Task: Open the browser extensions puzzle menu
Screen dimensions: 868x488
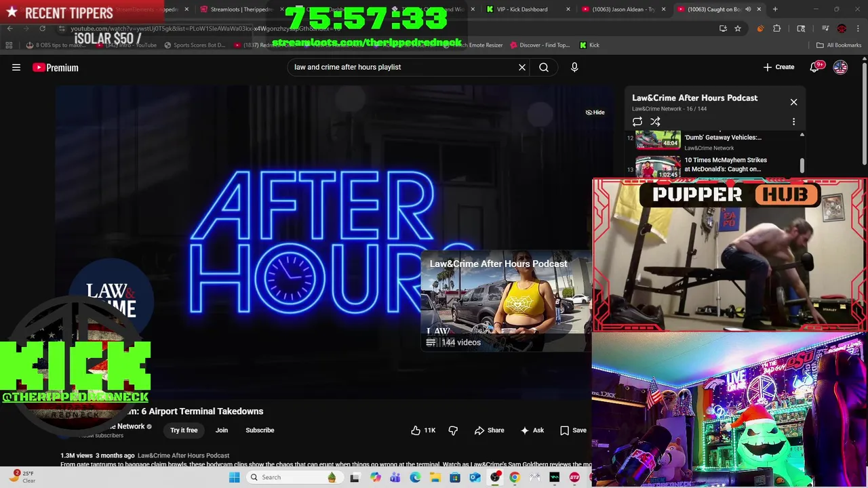Action: tap(777, 28)
